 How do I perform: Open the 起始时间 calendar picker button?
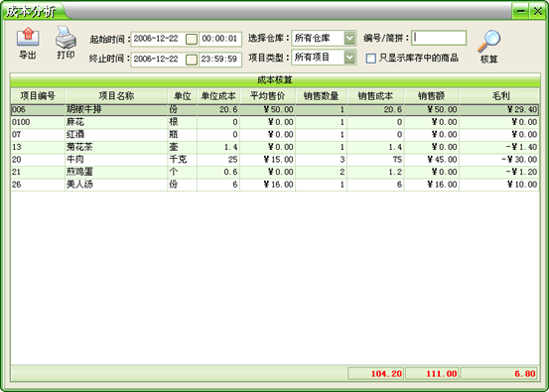tap(192, 39)
